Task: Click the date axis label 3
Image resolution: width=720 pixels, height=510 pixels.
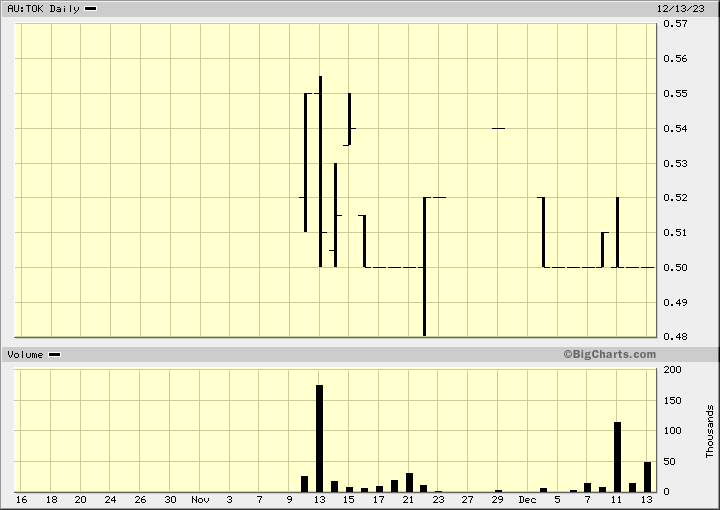Action: 230,499
